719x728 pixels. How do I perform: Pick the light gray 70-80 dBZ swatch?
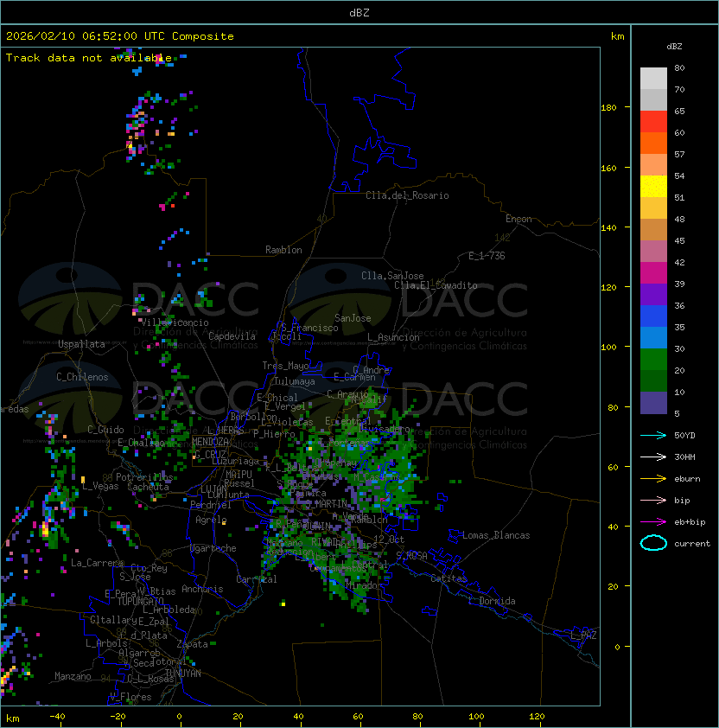(x=653, y=78)
